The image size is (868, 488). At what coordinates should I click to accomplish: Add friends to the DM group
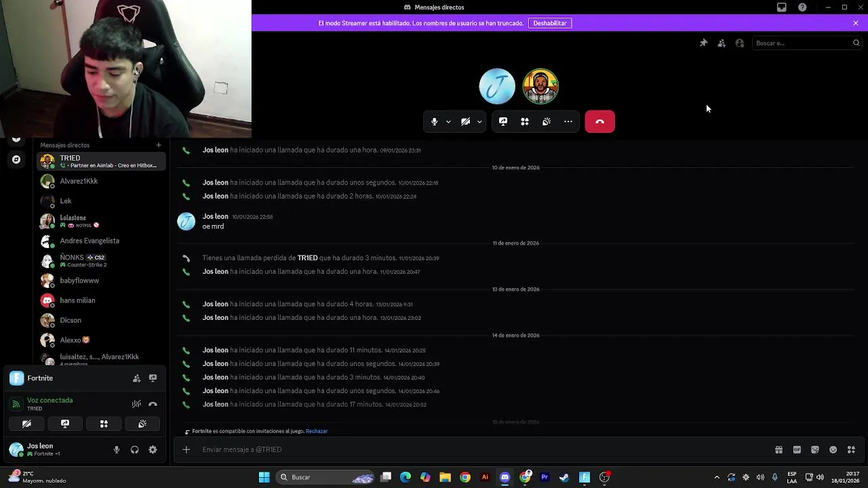(722, 43)
